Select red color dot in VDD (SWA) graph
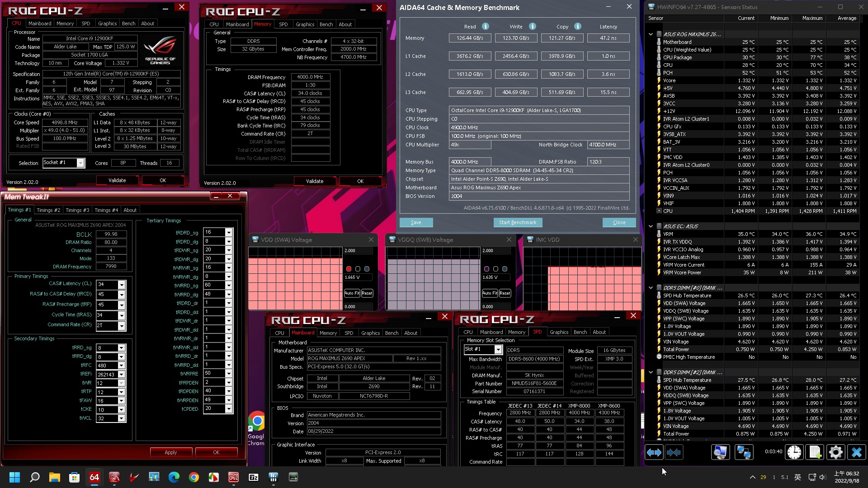 tap(349, 269)
